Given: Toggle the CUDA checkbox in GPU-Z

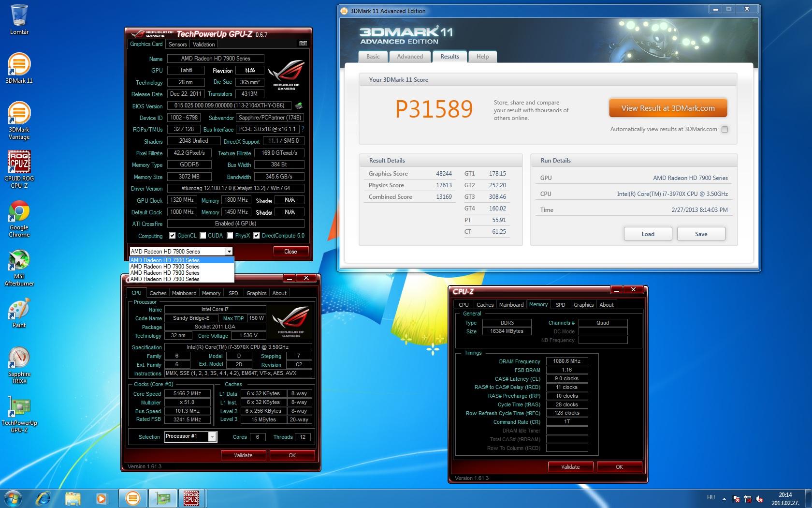Looking at the screenshot, I should click(203, 236).
